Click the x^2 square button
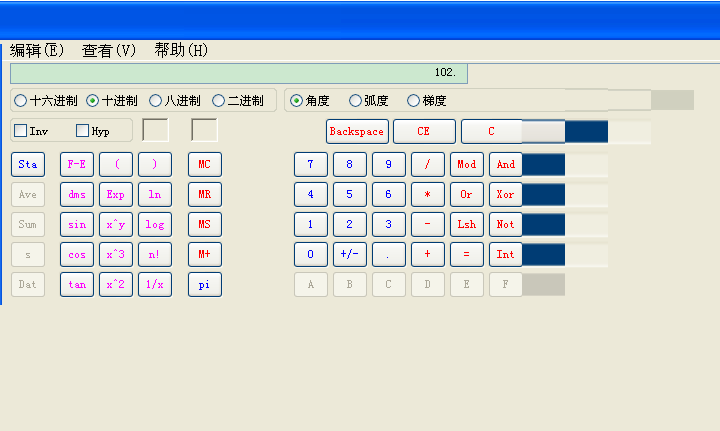Viewport: 720px width, 431px height. coord(116,285)
